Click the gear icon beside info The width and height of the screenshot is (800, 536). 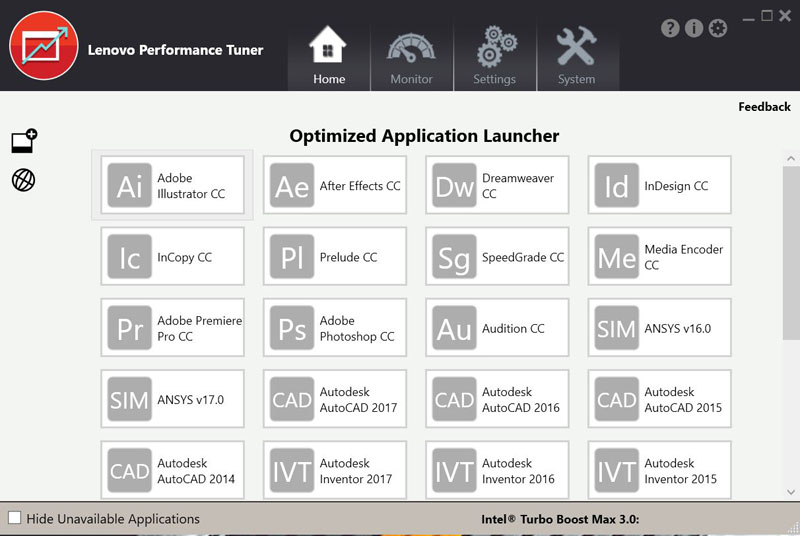[718, 28]
